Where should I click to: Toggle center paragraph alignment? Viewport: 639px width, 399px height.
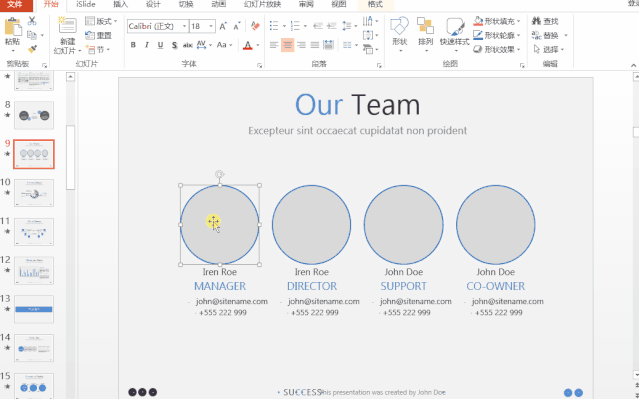(288, 45)
